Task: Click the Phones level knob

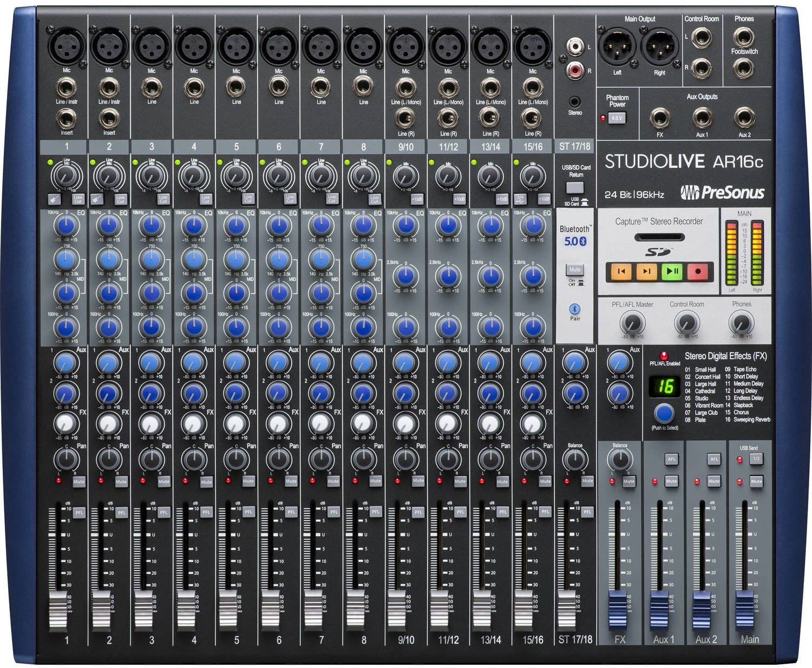Action: pyautogui.click(x=741, y=323)
